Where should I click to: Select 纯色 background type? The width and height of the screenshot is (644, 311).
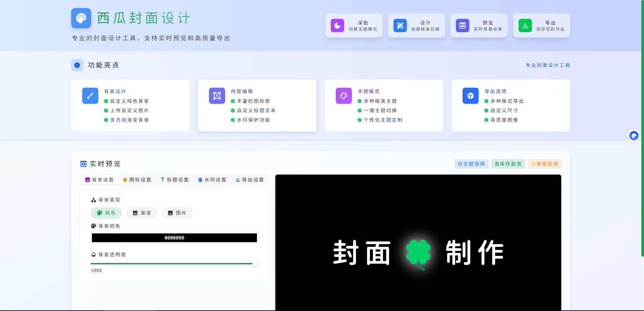coord(106,213)
